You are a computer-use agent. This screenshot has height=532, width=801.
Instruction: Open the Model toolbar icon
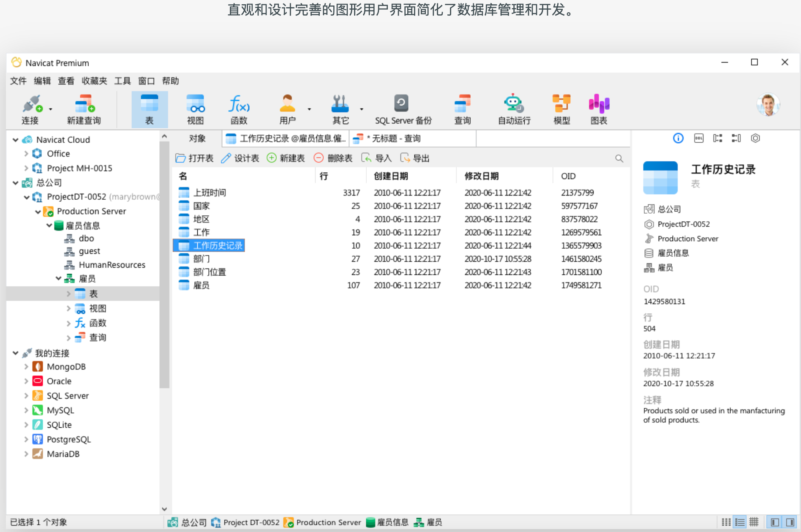[x=561, y=109]
